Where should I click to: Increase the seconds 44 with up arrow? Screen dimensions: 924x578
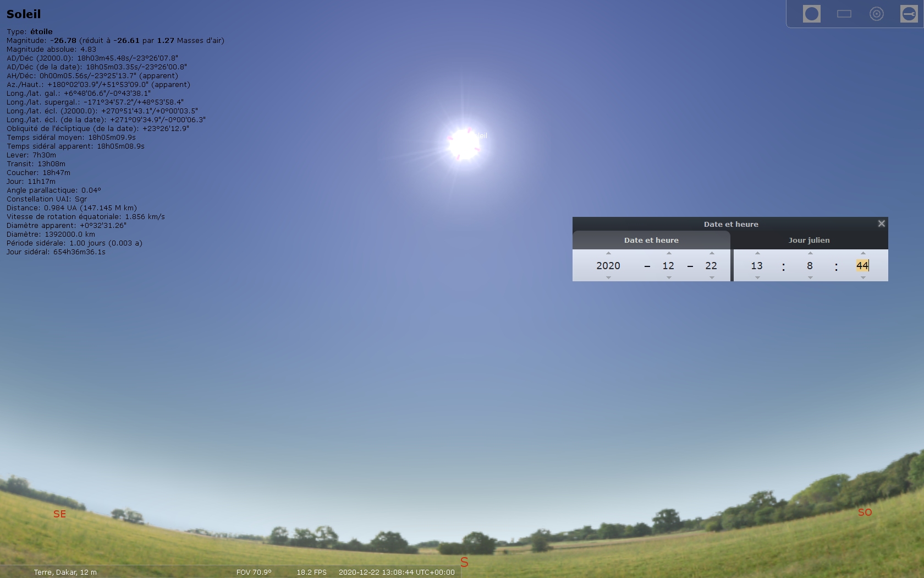point(863,253)
